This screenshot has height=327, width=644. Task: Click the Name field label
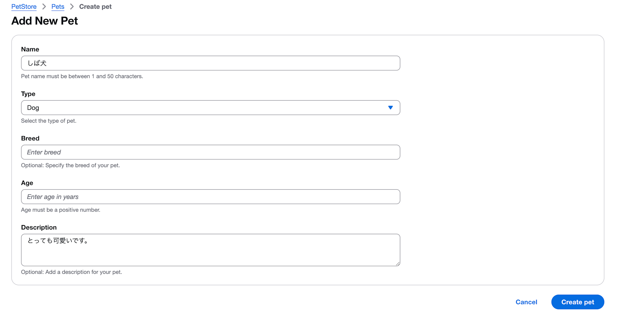[30, 49]
